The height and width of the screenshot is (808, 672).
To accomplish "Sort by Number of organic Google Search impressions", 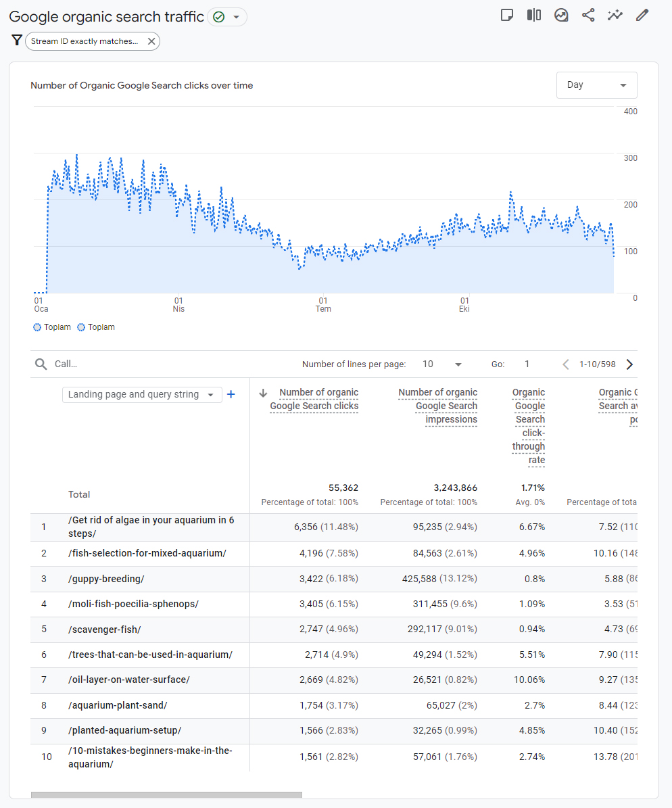I will coord(438,406).
